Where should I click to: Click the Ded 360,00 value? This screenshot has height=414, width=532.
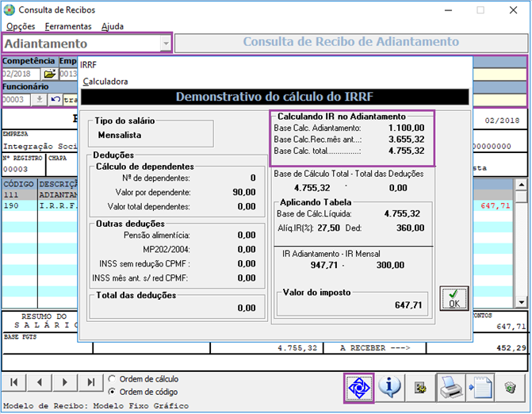(x=411, y=228)
